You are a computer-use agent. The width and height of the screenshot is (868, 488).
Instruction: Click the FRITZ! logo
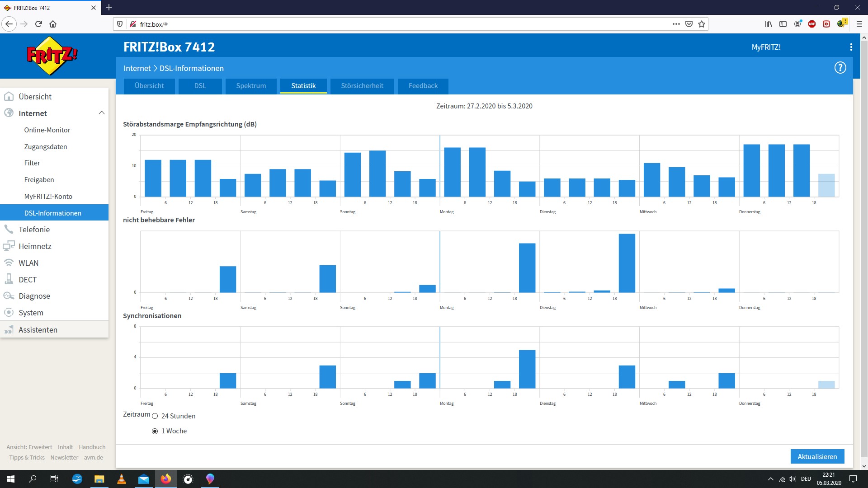(52, 56)
